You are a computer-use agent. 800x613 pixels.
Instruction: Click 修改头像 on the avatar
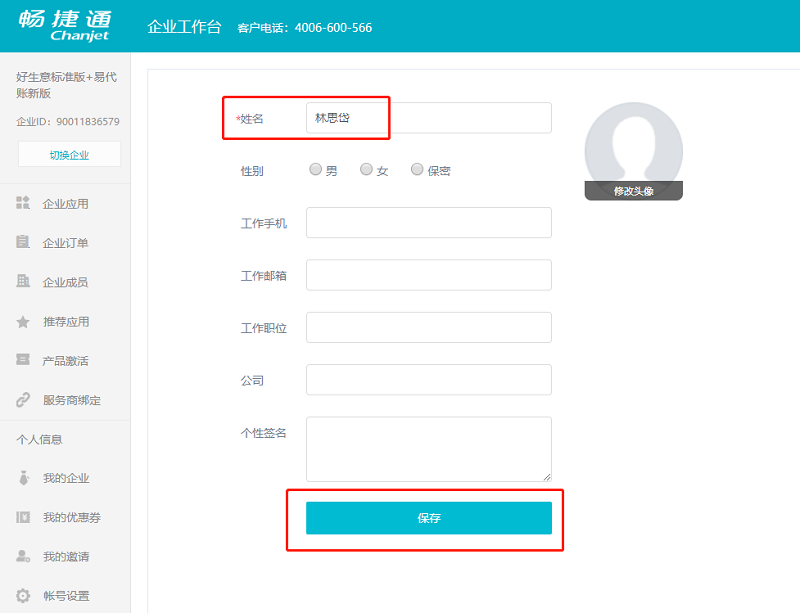click(x=633, y=190)
